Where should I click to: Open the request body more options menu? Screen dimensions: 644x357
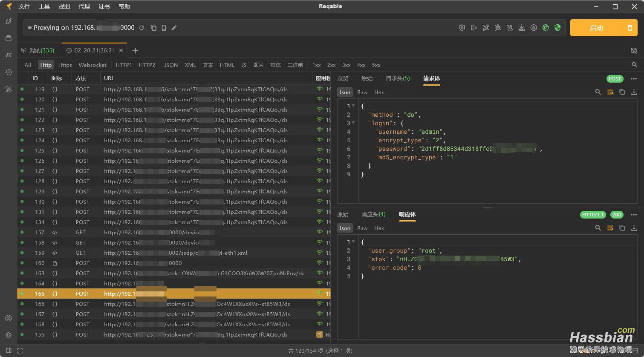[634, 79]
